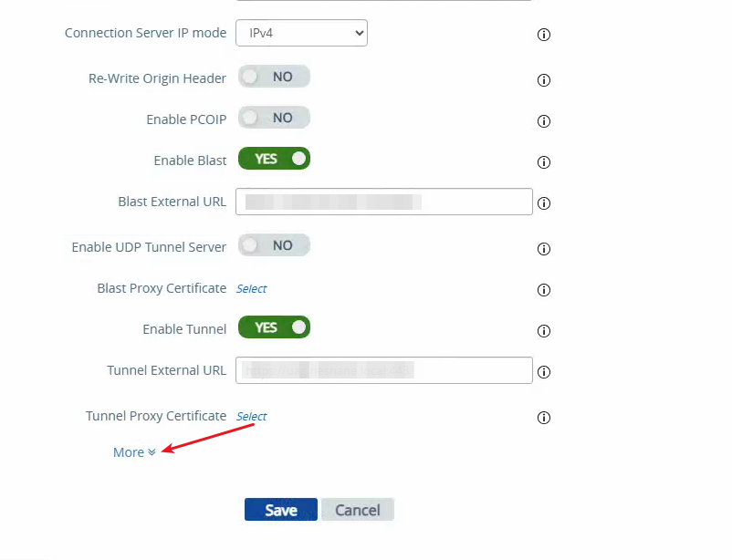Open the Connection Server IP mode dropdown
The image size is (732, 560).
301,33
